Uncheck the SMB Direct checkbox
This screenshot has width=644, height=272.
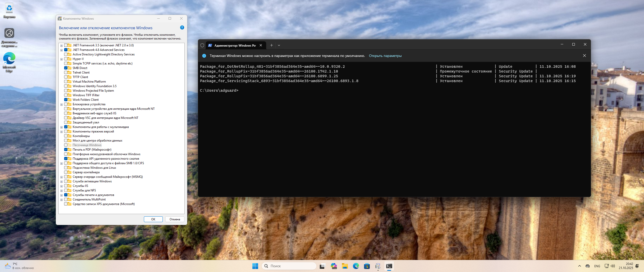click(66, 68)
